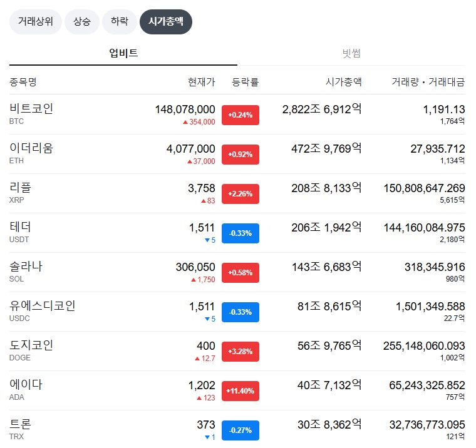Click the USDC ticker symbol

pos(20,318)
